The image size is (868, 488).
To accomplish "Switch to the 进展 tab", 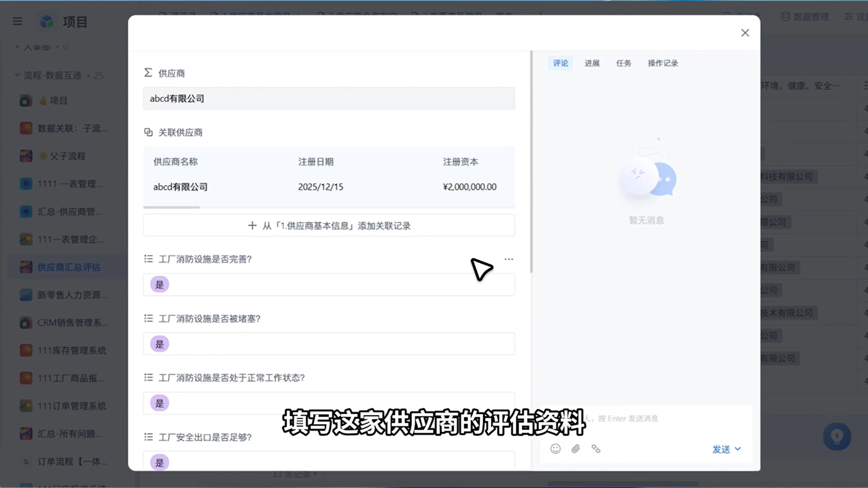I will pyautogui.click(x=592, y=63).
